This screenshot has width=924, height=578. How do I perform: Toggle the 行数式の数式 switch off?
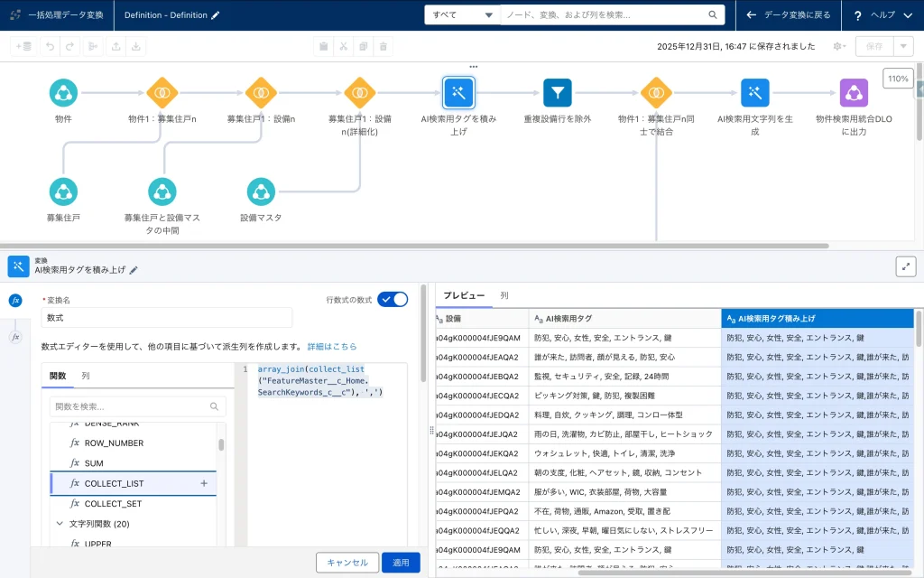tap(393, 299)
